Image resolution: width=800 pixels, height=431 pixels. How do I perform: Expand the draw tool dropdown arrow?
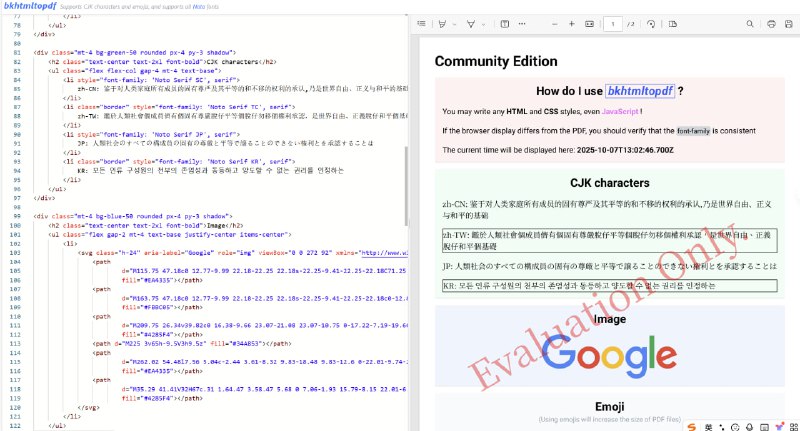coord(483,24)
